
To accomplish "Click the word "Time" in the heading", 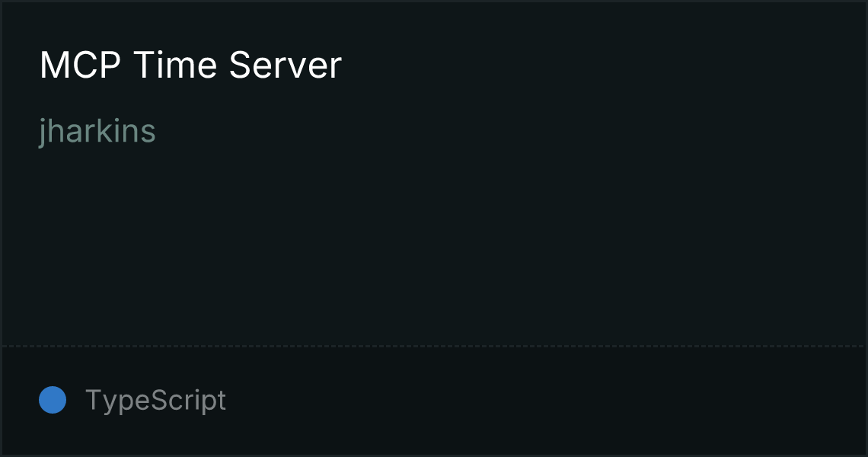I will click(175, 66).
